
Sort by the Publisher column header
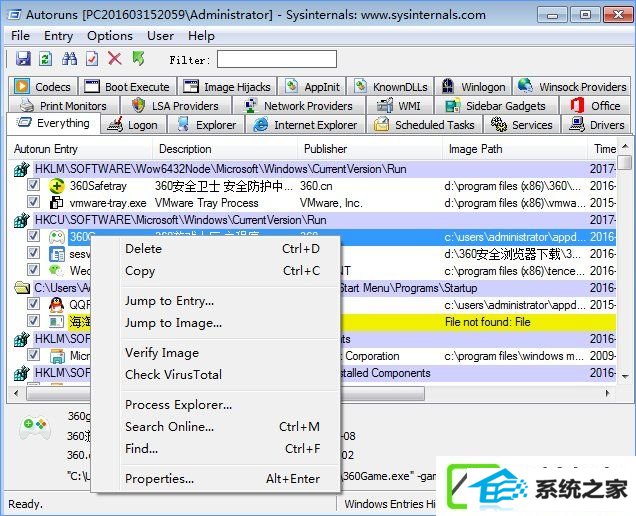pyautogui.click(x=369, y=149)
